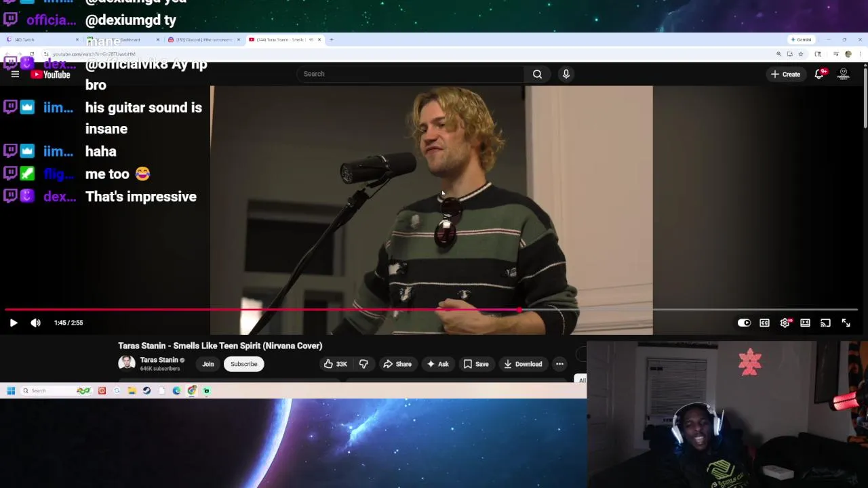The width and height of the screenshot is (868, 488).
Task: Click the Create button on YouTube
Action: (x=786, y=74)
